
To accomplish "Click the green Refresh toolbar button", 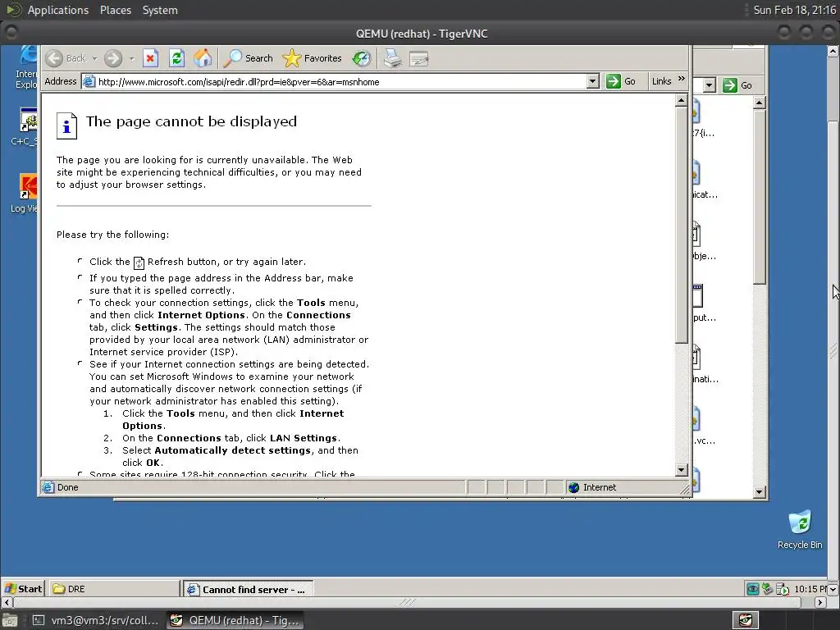I will (177, 58).
